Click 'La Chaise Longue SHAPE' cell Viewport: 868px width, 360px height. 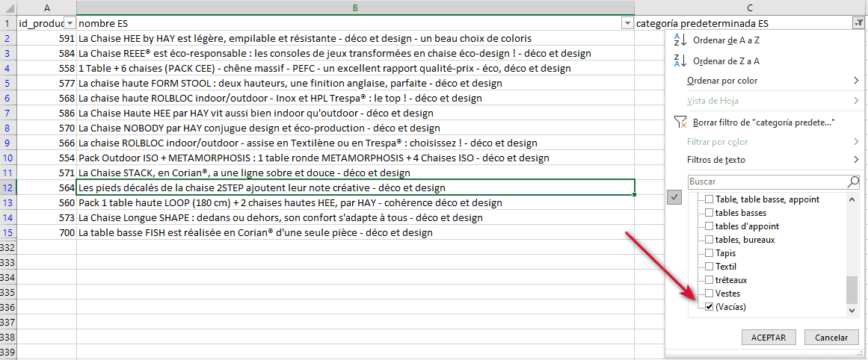(355, 217)
